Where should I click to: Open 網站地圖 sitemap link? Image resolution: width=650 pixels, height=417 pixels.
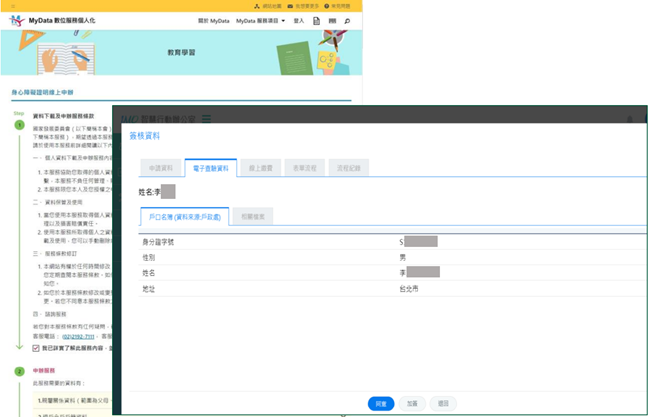pyautogui.click(x=268, y=6)
